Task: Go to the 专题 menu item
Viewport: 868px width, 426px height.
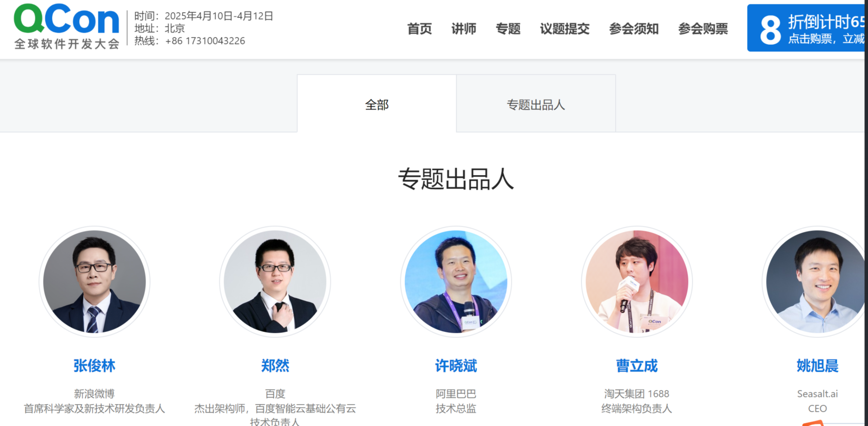Action: (x=508, y=29)
